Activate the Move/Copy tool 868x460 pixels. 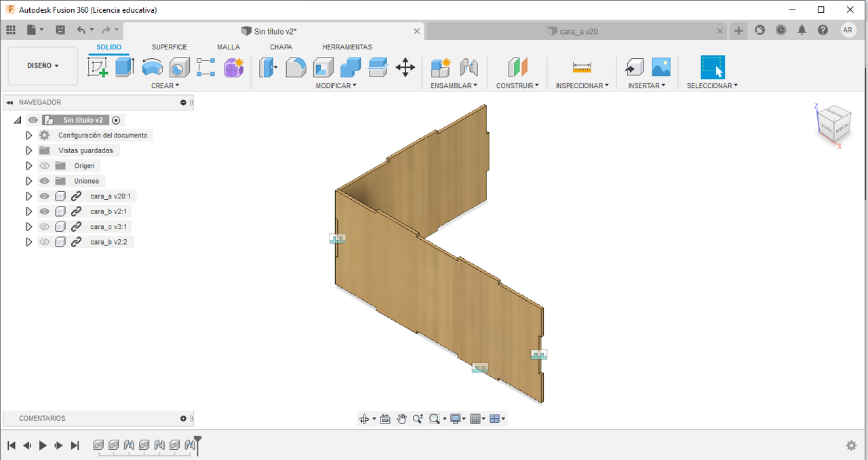[405, 67]
